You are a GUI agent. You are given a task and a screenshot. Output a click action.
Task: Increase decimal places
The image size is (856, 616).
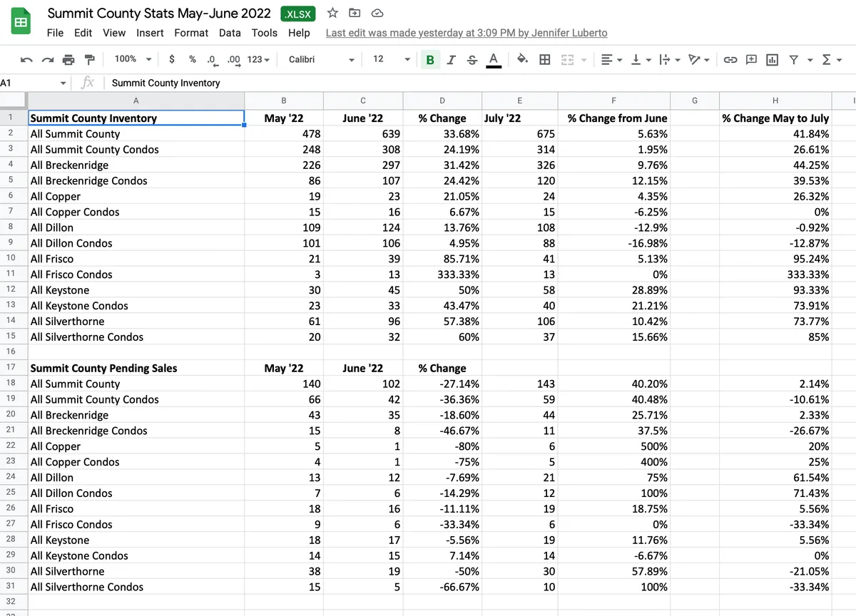pyautogui.click(x=233, y=59)
